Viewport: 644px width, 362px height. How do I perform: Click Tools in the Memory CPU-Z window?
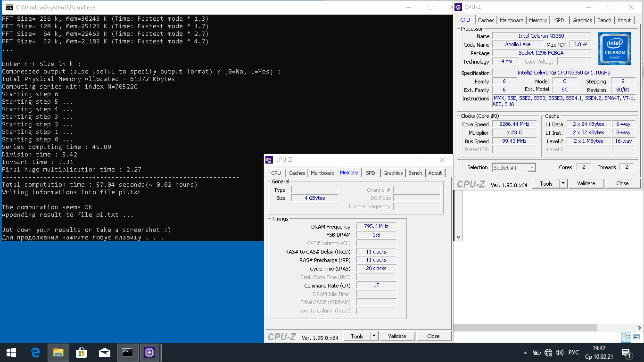pos(357,336)
